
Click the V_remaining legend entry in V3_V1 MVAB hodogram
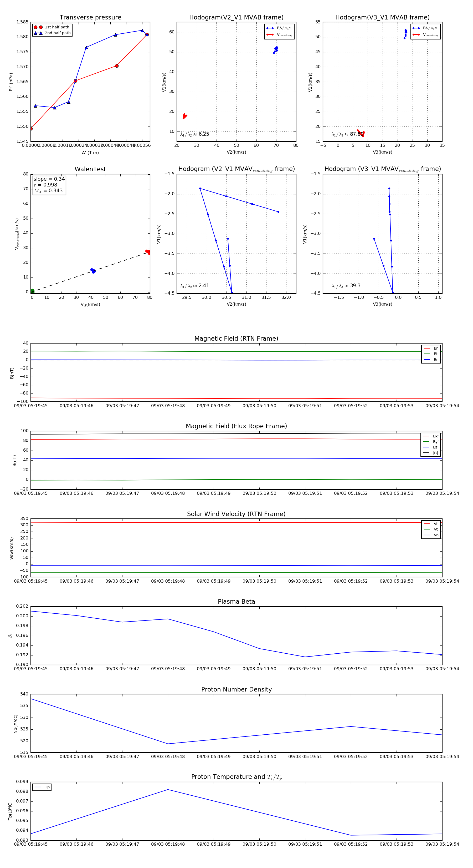click(425, 35)
